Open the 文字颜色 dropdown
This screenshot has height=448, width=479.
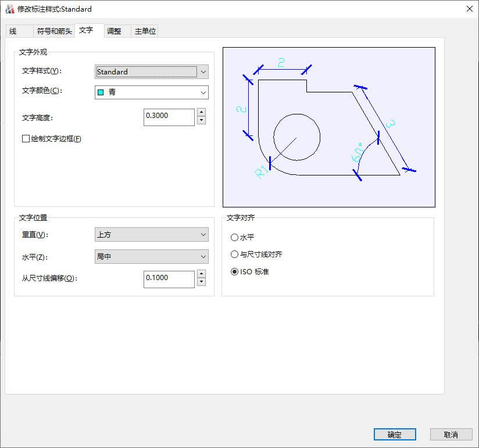pos(203,92)
